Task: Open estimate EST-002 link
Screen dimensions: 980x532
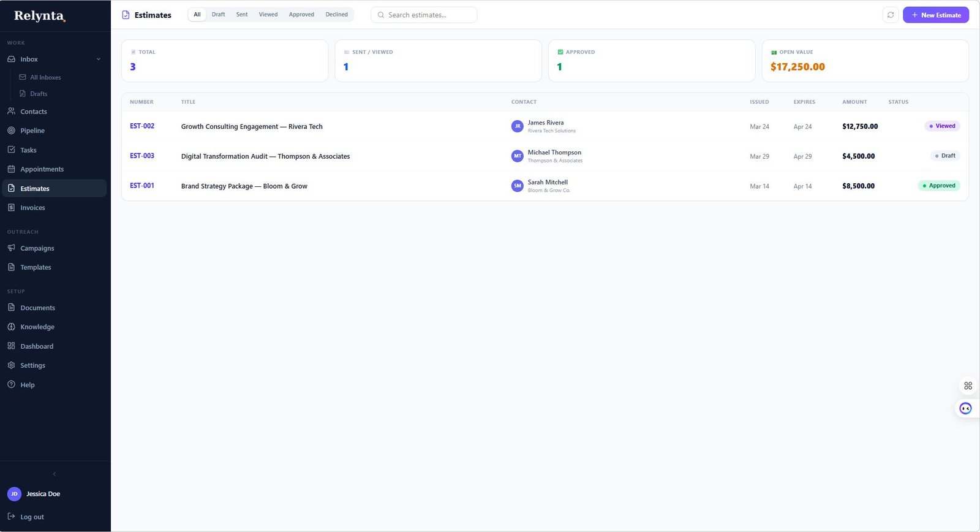Action: pyautogui.click(x=142, y=126)
